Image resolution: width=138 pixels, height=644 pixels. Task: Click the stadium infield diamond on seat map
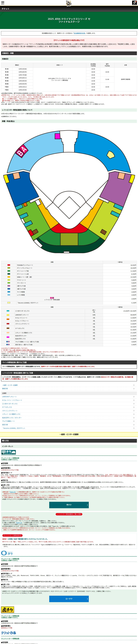coord(69,207)
